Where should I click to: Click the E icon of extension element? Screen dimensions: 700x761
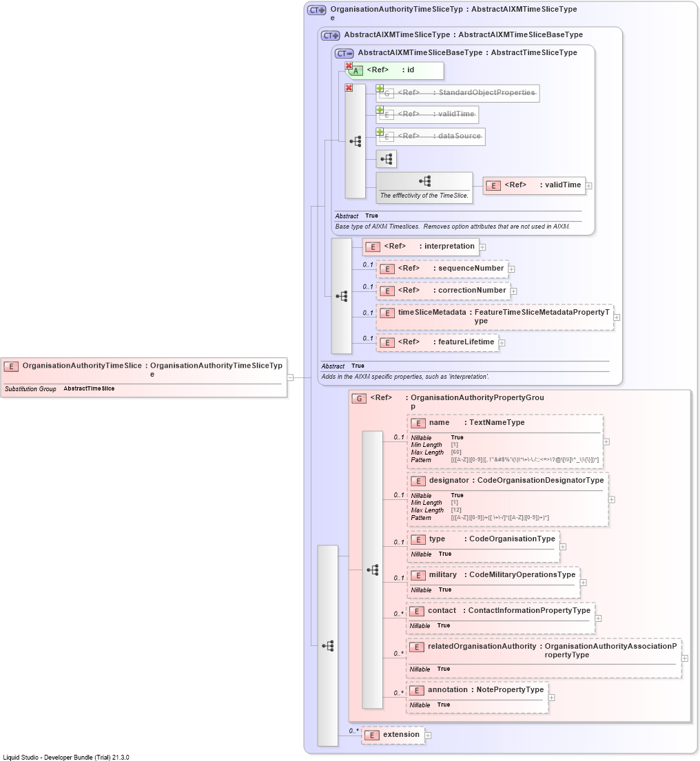(372, 736)
